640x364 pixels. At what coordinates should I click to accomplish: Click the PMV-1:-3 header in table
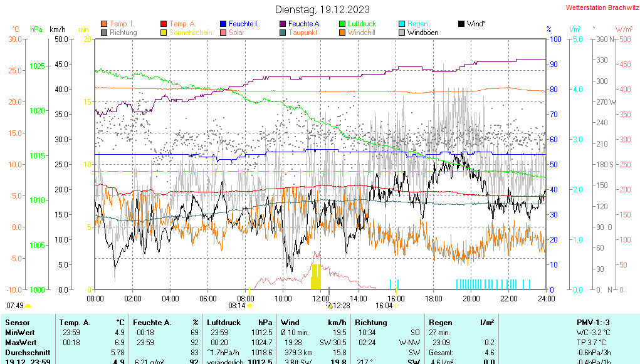(593, 322)
